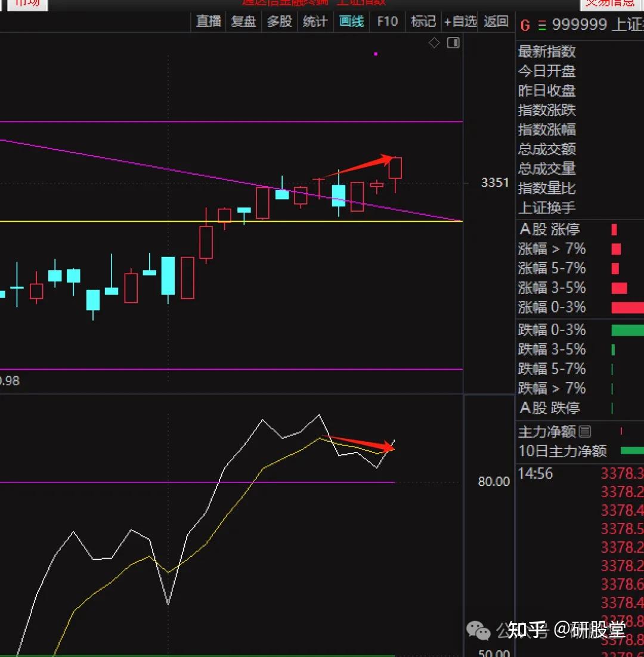The image size is (644, 657).
Task: Switch to 多股 multi-stock view
Action: coord(279,21)
